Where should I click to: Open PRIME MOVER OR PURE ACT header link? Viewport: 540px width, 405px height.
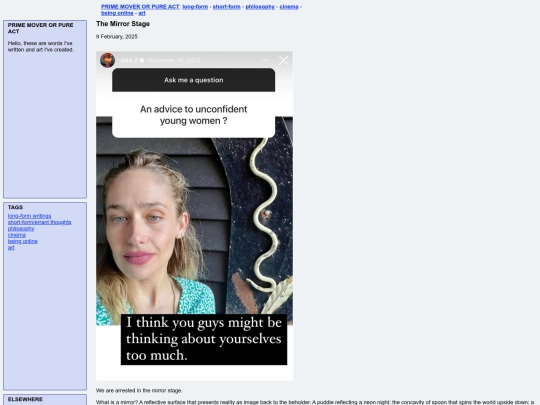(x=140, y=7)
